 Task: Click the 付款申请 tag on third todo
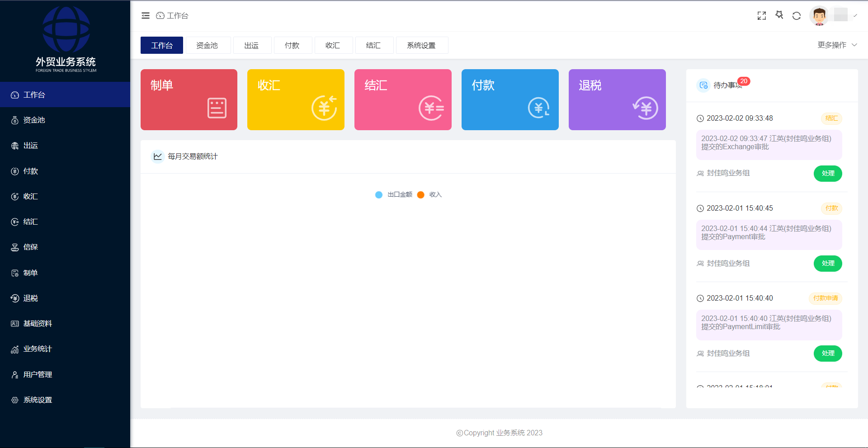click(826, 298)
